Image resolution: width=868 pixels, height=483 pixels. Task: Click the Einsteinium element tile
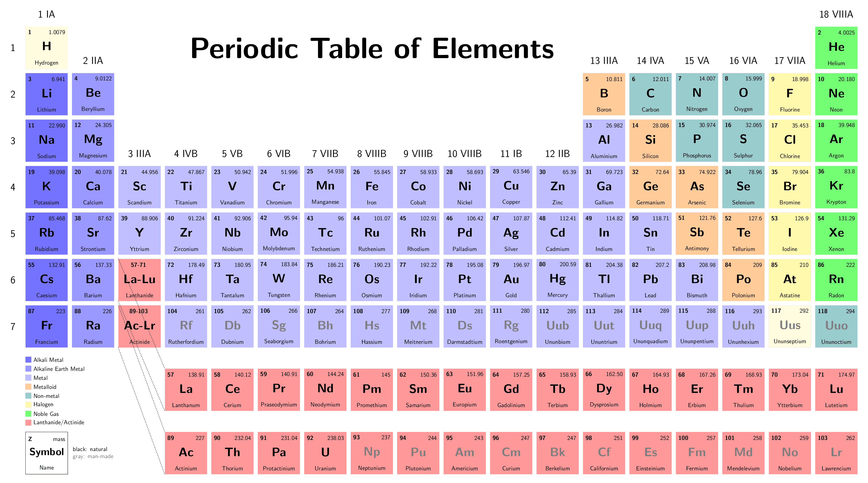[650, 453]
